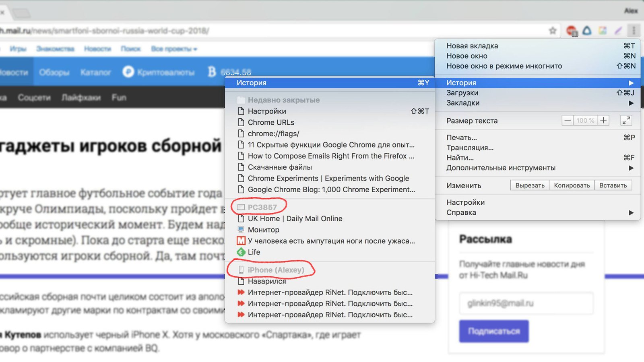Screen dimensions: 644x362
Task: Open Загрузки menu item
Action: pos(538,93)
